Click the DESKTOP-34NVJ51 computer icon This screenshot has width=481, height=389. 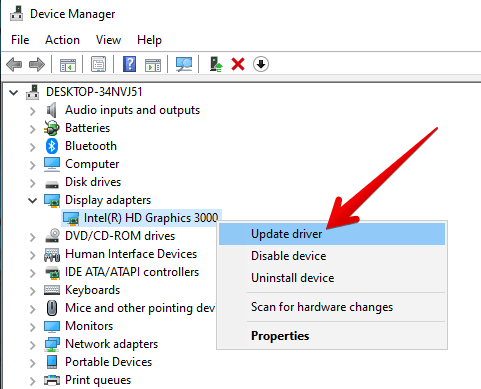(x=33, y=92)
